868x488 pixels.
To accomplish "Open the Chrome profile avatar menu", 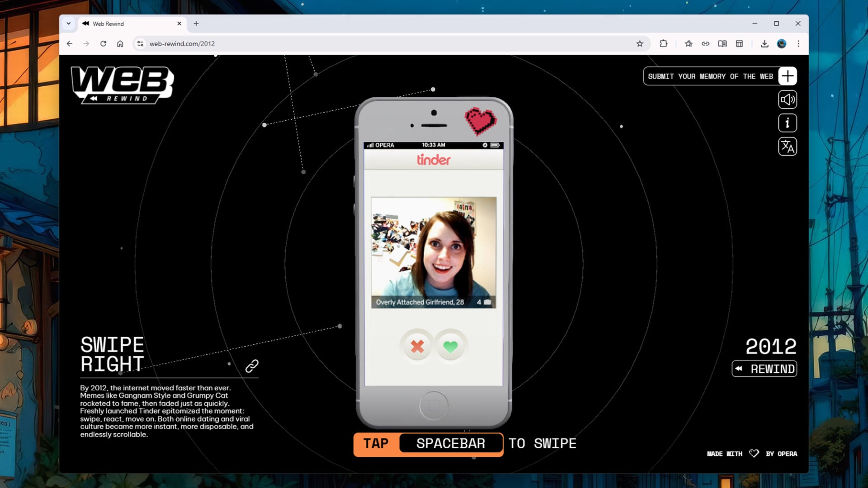I will (x=781, y=44).
